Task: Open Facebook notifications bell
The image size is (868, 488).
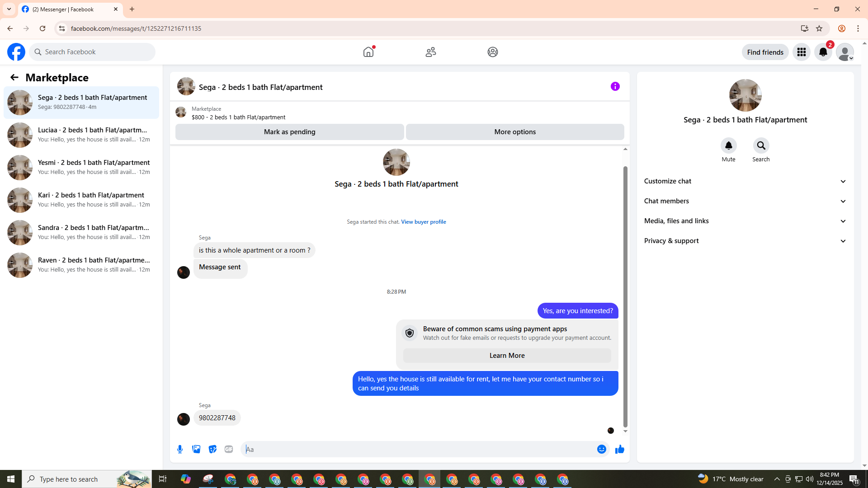Action: coord(823,52)
